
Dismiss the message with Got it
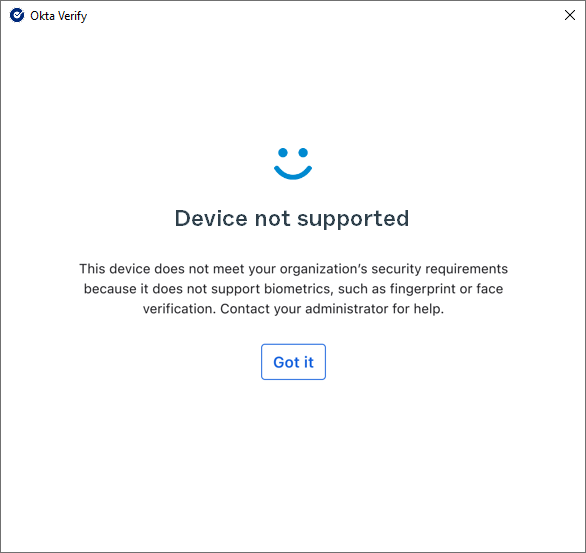pyautogui.click(x=293, y=362)
